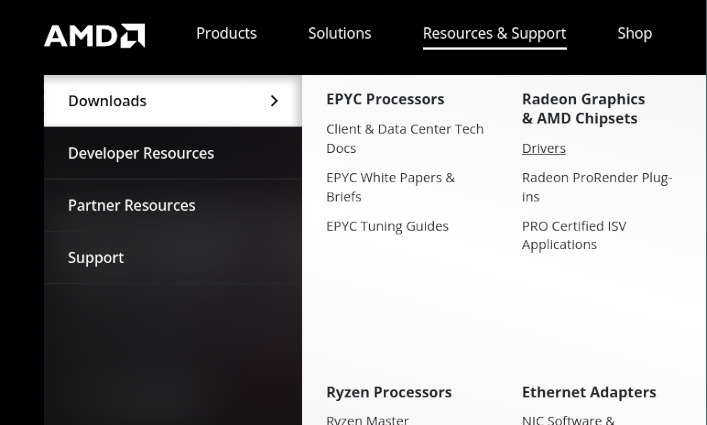Click the Ryzen Processors heading
The height and width of the screenshot is (425, 707).
pos(389,393)
